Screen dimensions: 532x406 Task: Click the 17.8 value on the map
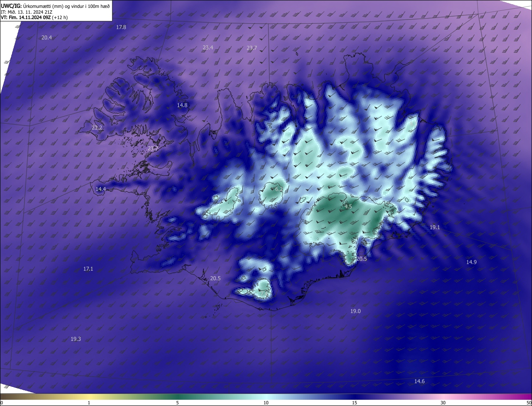coord(121,27)
